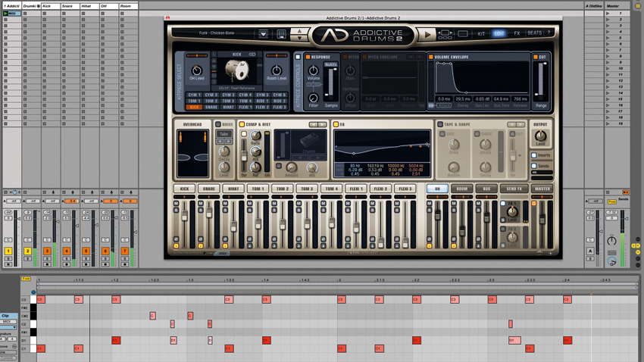
Task: Click Ableton track activator number 1
Action: coord(8,251)
